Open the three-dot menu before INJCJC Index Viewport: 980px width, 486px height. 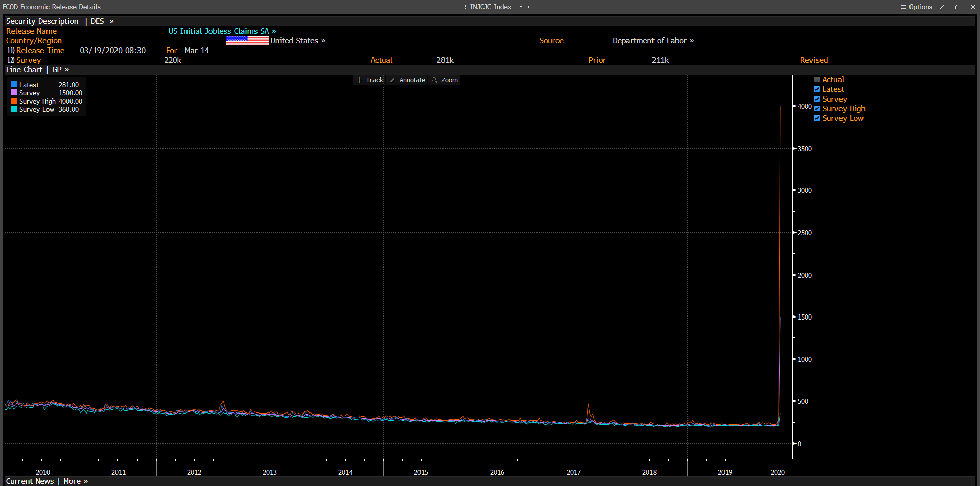coord(465,7)
